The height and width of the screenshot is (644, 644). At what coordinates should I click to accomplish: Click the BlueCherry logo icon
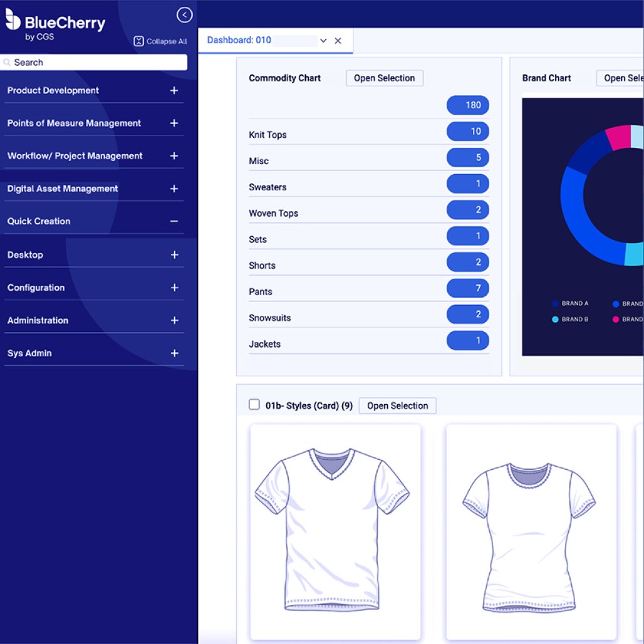[x=13, y=20]
